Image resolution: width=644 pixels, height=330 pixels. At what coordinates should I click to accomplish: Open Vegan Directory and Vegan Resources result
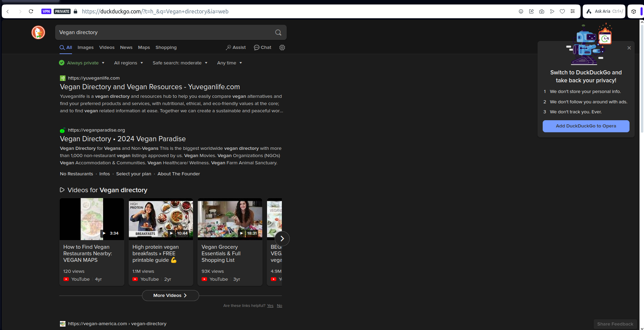(x=150, y=87)
